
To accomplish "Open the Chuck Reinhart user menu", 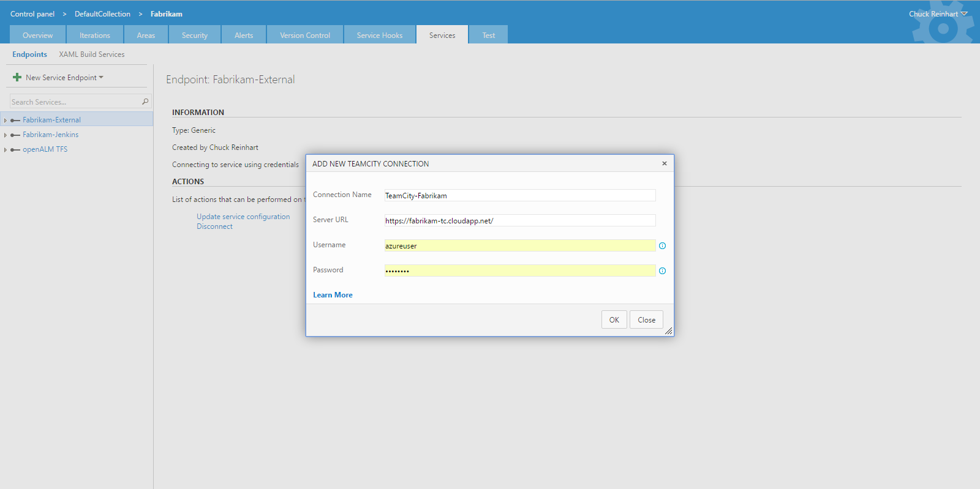I will pyautogui.click(x=938, y=13).
